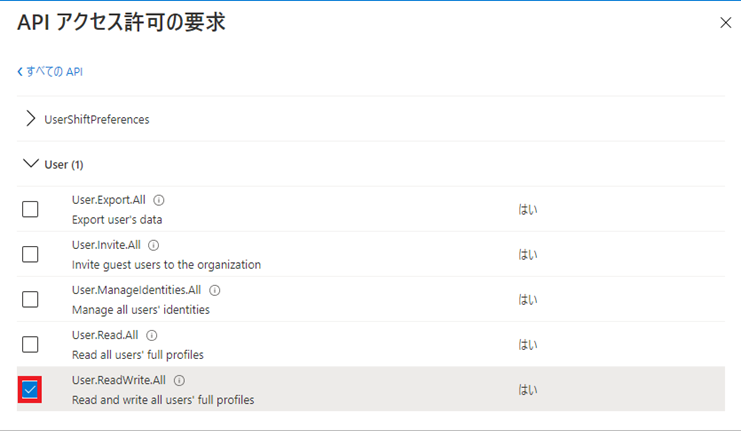Screen dimensions: 741x431
Task: Click the API アクセス許可の要求 heading
Action: [x=121, y=22]
